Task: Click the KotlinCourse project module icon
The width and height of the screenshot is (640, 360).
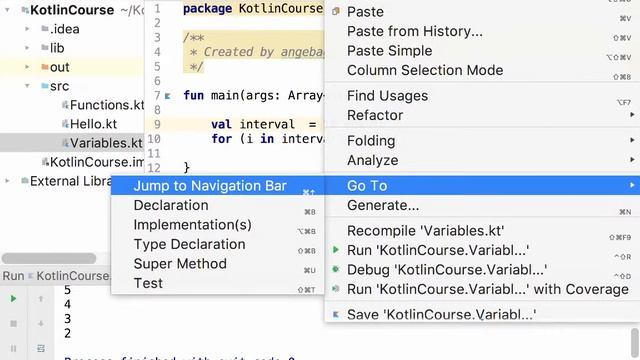Action: click(25, 10)
